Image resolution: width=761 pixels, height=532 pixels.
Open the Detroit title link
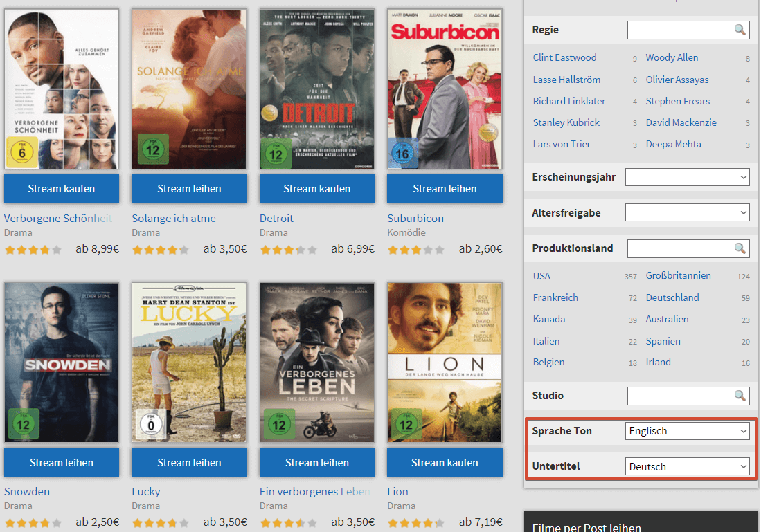pyautogui.click(x=276, y=219)
